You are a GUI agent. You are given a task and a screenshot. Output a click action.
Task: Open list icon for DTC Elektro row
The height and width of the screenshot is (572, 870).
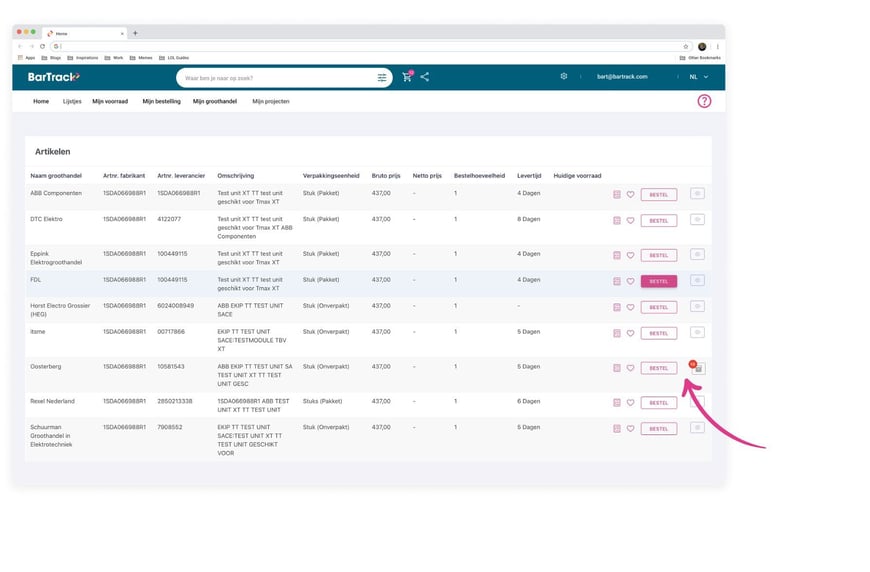click(616, 220)
